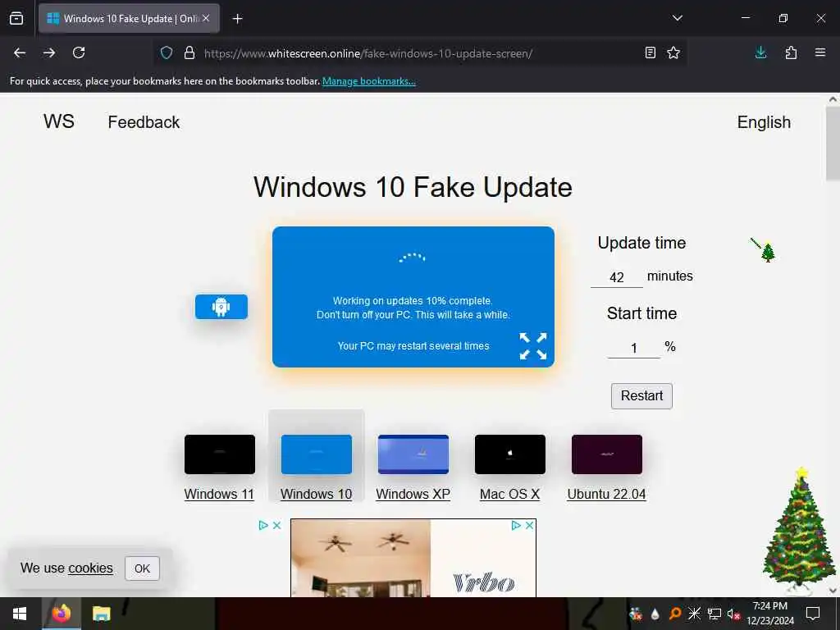Click the scrollbar up arrow
Screen dimensions: 840x630
pos(833,99)
